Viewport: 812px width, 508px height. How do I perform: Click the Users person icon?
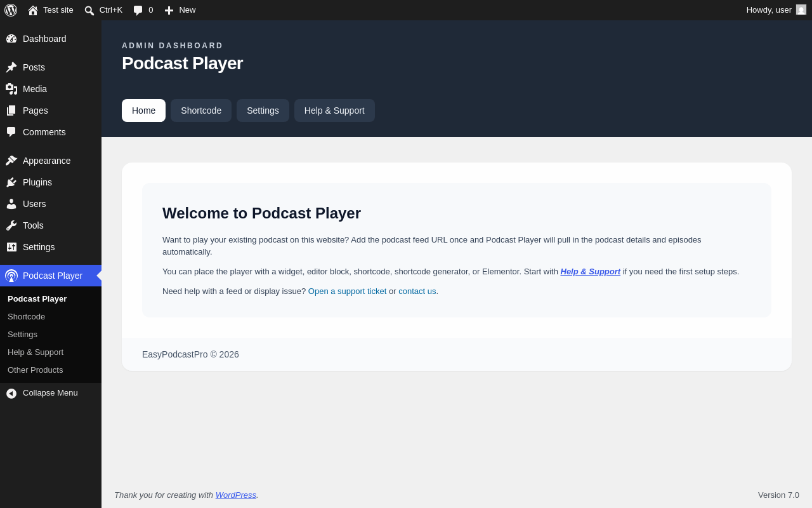(11, 204)
